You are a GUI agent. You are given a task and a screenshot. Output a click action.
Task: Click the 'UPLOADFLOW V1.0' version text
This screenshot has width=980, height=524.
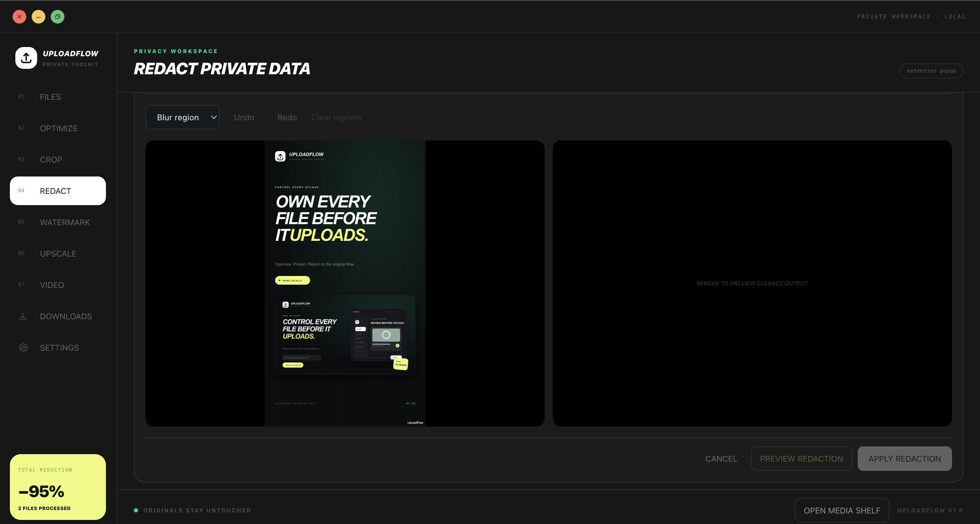click(x=930, y=510)
